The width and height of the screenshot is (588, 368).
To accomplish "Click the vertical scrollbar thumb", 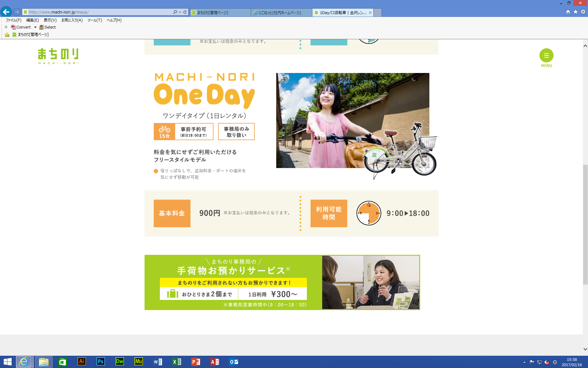I will click(585, 225).
